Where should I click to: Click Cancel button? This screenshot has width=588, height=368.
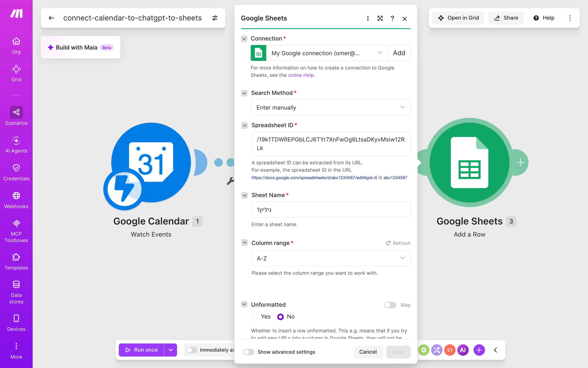368,352
